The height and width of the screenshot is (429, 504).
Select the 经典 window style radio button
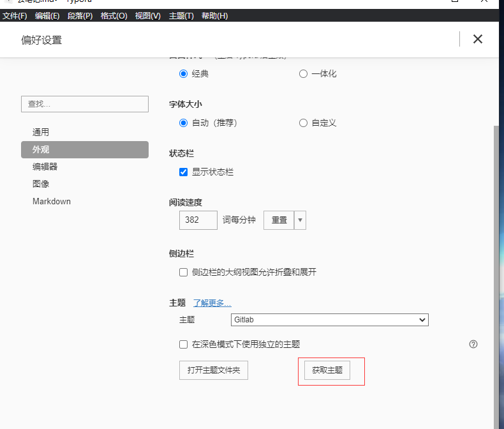[184, 73]
